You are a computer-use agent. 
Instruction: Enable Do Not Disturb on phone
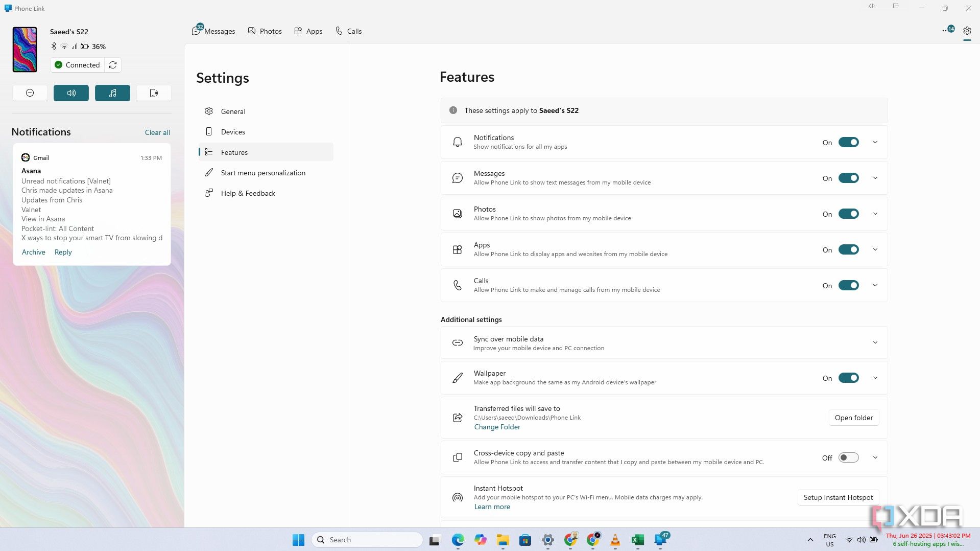point(30,93)
